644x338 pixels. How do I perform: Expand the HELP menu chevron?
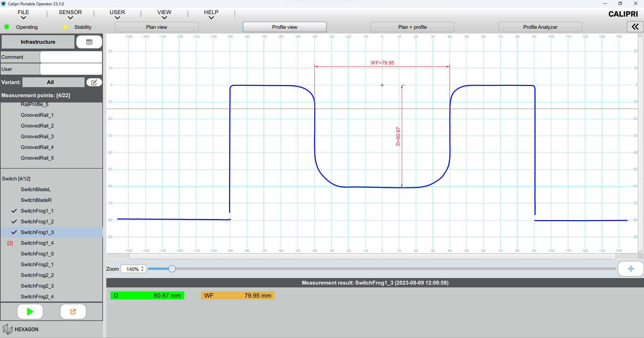[x=211, y=18]
